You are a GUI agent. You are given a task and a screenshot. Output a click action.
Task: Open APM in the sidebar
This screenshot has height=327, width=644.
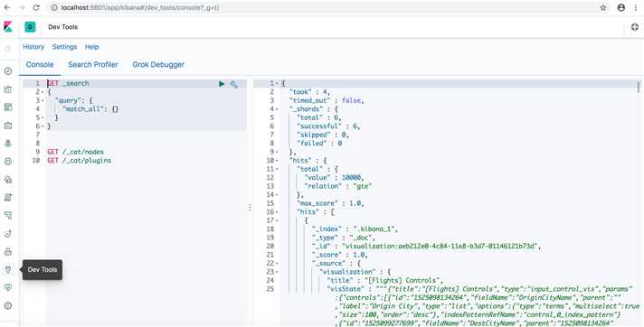(x=8, y=215)
